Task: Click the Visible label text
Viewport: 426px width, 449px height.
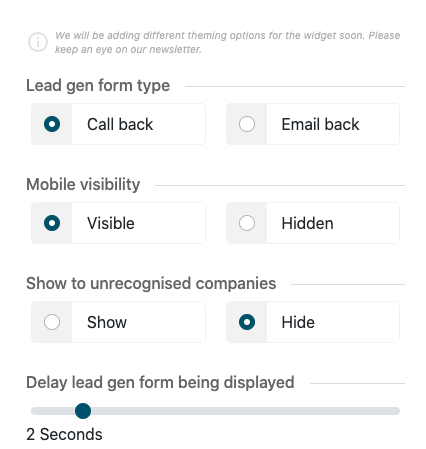Action: click(111, 223)
